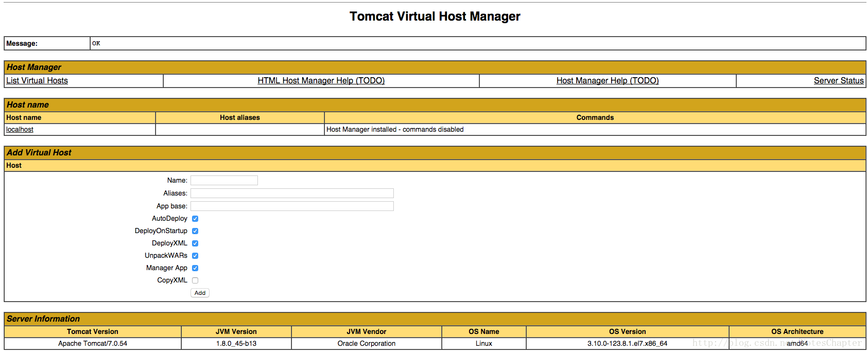Open the List Virtual Hosts link

(x=37, y=81)
